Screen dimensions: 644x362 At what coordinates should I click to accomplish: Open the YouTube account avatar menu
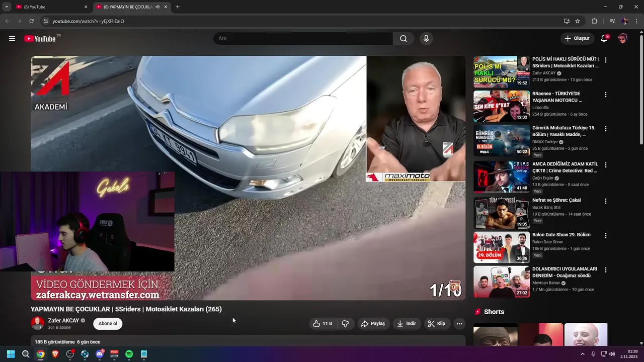click(x=623, y=39)
